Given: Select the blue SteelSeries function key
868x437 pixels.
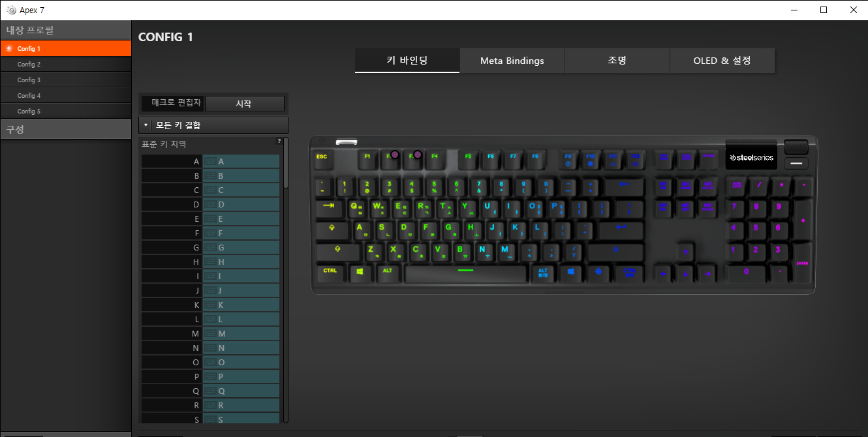Looking at the screenshot, I should 598,272.
